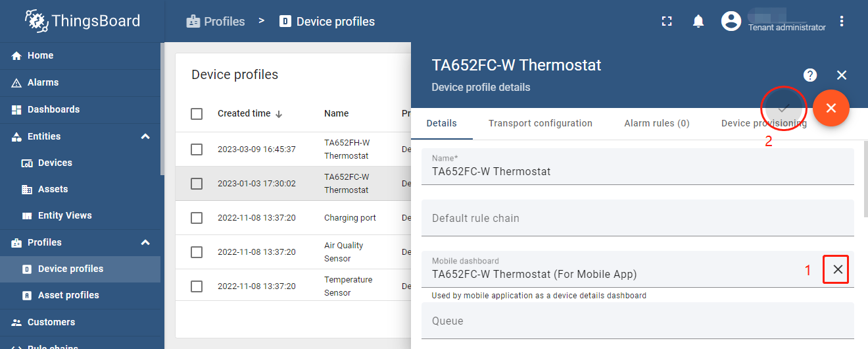Click the Asset profiles A icon
The image size is (868, 349).
click(x=27, y=296)
